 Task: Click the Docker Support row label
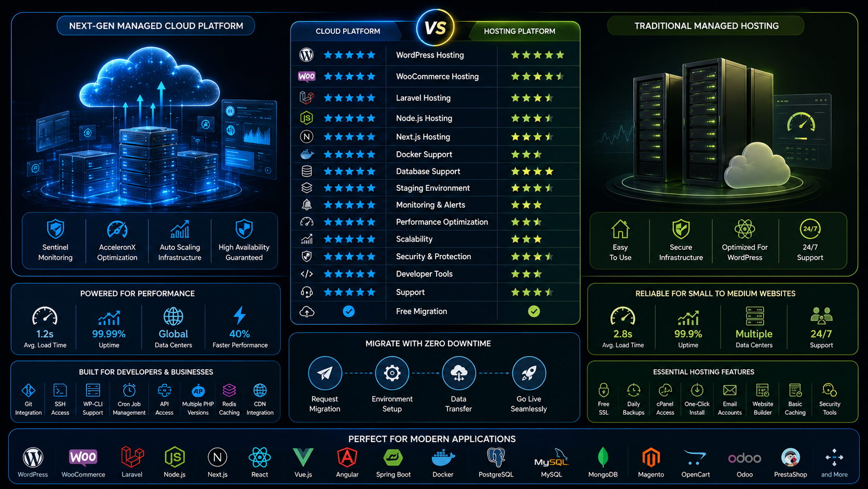pos(424,154)
